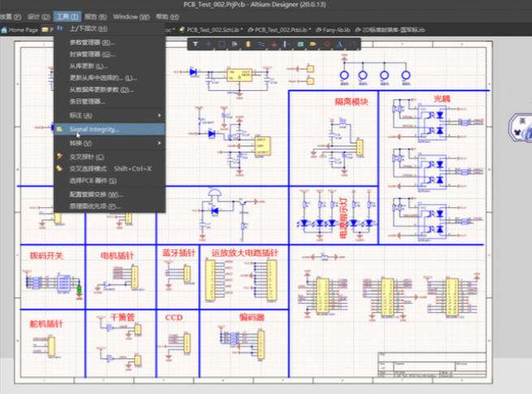Choose the rectangle selection tool in Active Bar
The height and width of the screenshot is (394, 532).
[x=222, y=44]
